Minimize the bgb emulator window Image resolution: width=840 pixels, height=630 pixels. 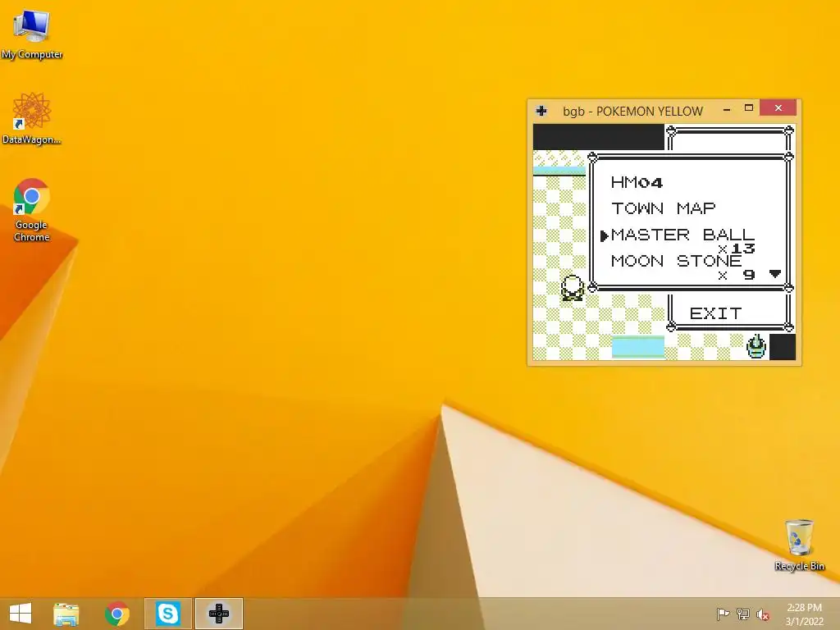pyautogui.click(x=727, y=109)
